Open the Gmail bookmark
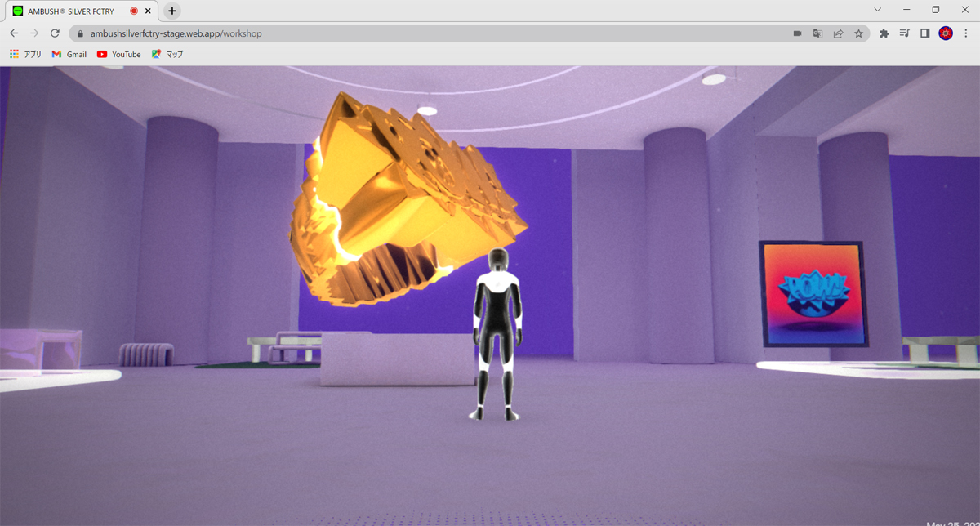This screenshot has height=526, width=980. click(x=69, y=55)
